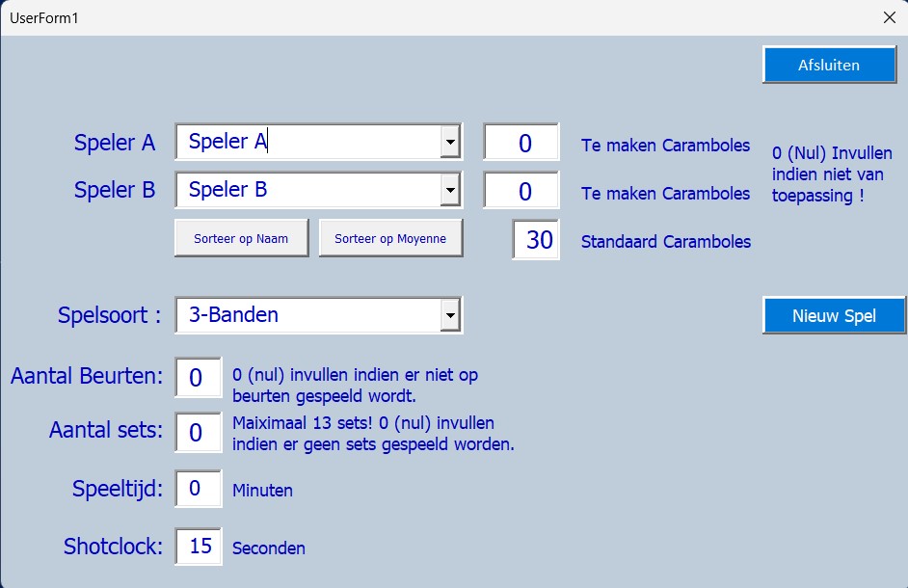Click the UserForm1 title bar

point(434,17)
